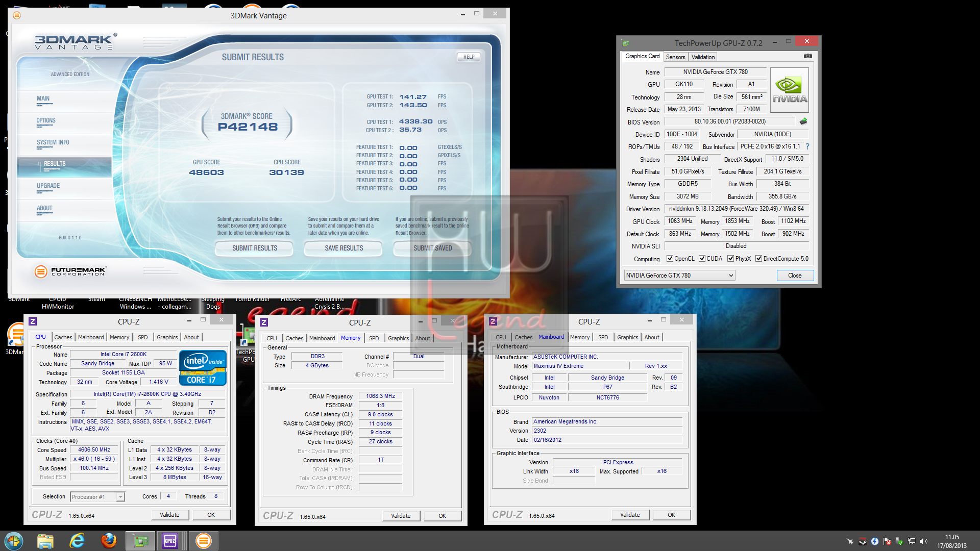The height and width of the screenshot is (551, 980).
Task: Click the BIOS save chip icon in GPU-Z
Action: click(803, 121)
